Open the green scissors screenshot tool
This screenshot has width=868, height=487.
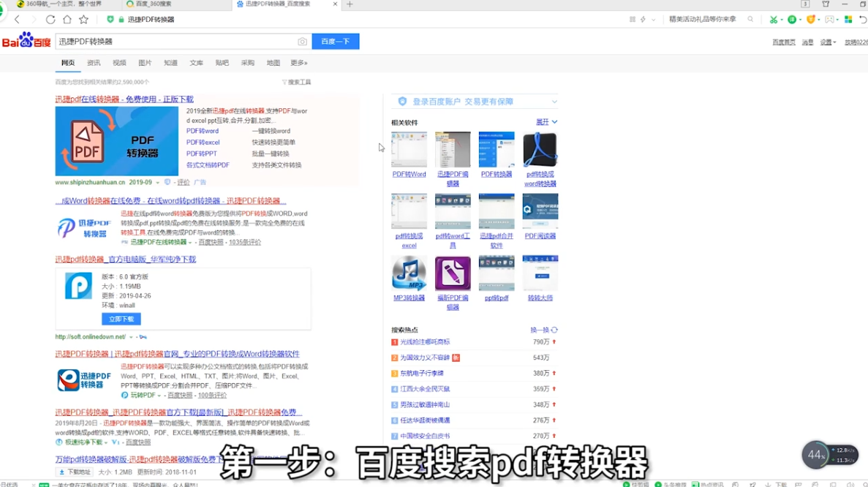pos(774,19)
